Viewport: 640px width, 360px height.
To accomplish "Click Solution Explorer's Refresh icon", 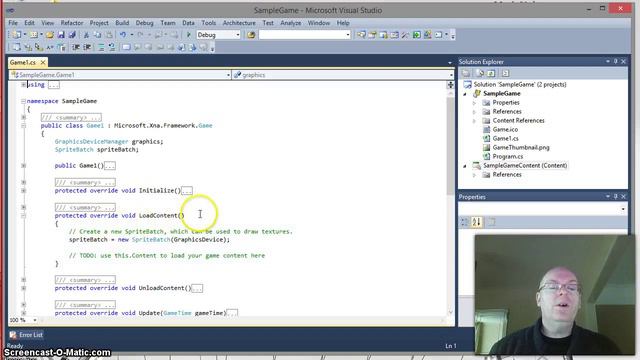I will (x=491, y=73).
